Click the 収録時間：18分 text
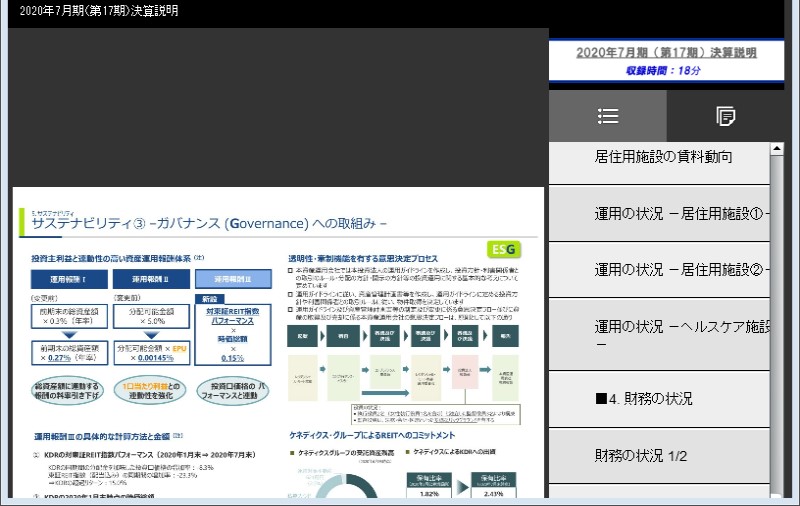The image size is (800, 506). [x=663, y=70]
